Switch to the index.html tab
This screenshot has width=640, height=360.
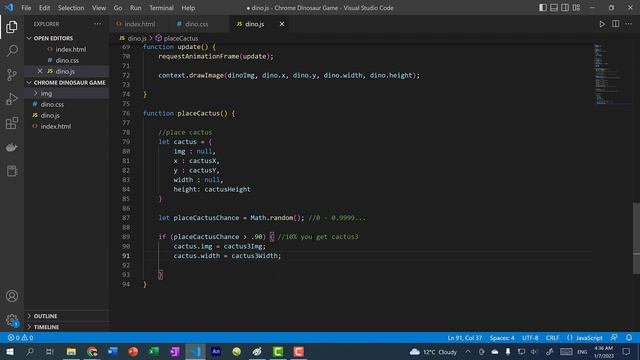click(139, 24)
